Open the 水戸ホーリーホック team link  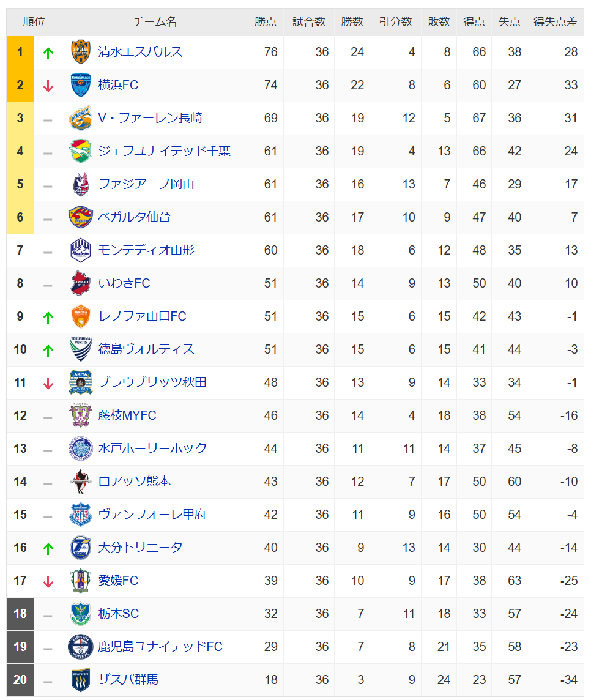153,449
